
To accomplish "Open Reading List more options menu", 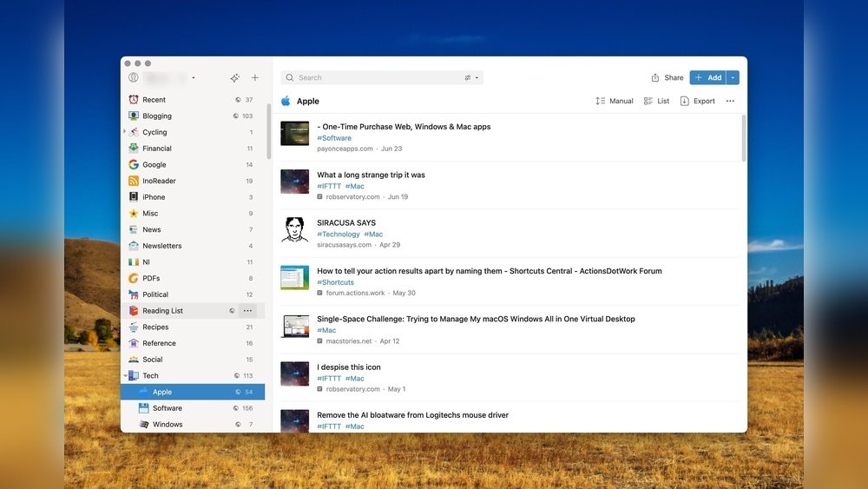I will (x=247, y=311).
